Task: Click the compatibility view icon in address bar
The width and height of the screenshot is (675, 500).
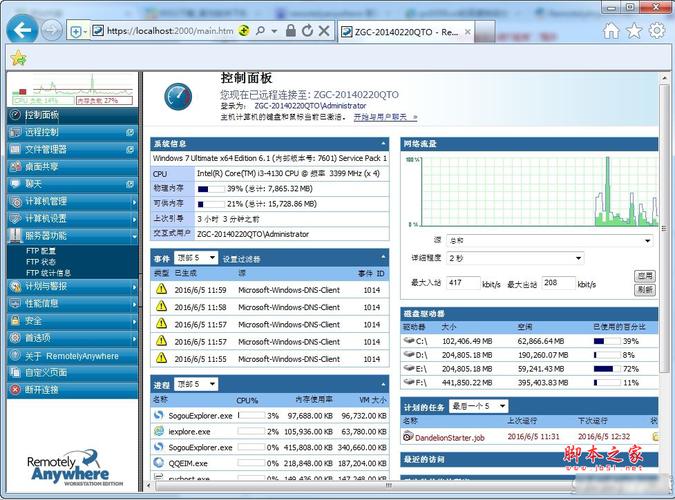Action: coord(244,31)
